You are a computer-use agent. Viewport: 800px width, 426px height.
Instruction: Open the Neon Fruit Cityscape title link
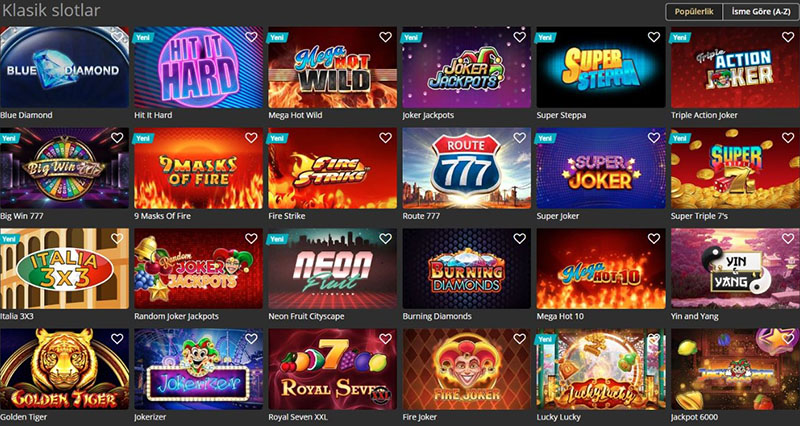coord(306,316)
